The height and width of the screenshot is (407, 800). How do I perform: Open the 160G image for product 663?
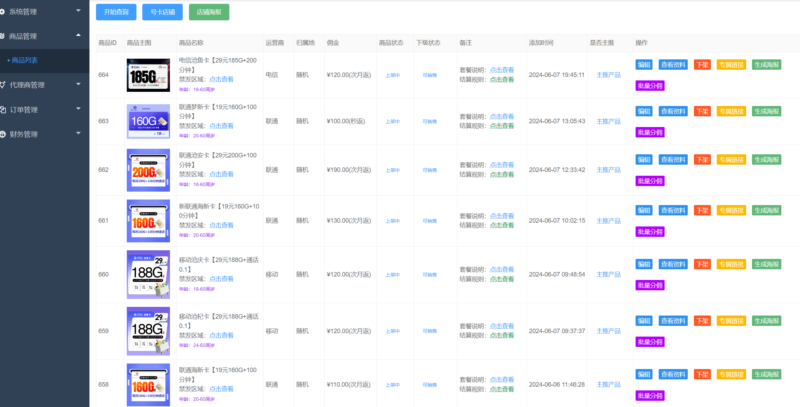[x=148, y=121]
